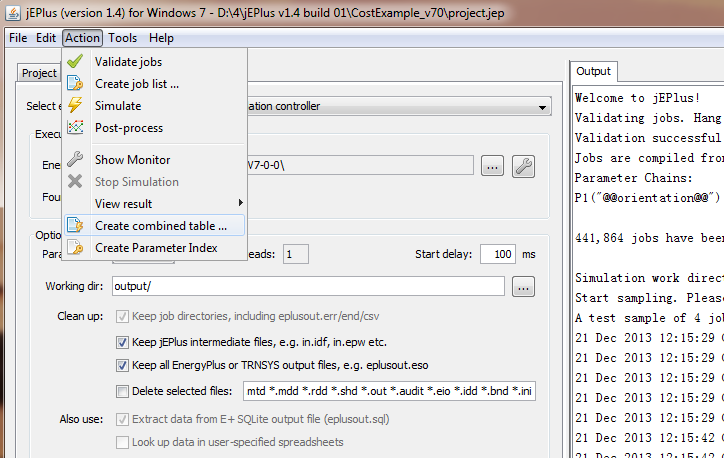This screenshot has height=458, width=724.
Task: Click the chart icon beside Post-process
Action: coord(75,127)
